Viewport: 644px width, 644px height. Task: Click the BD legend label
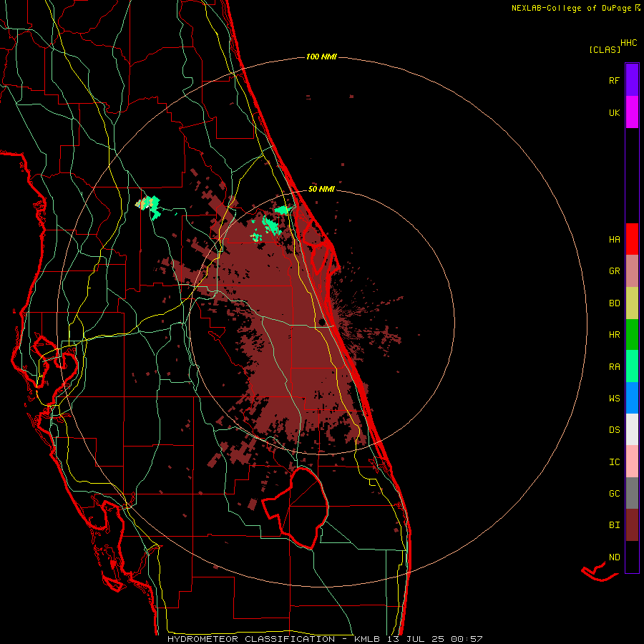614,303
